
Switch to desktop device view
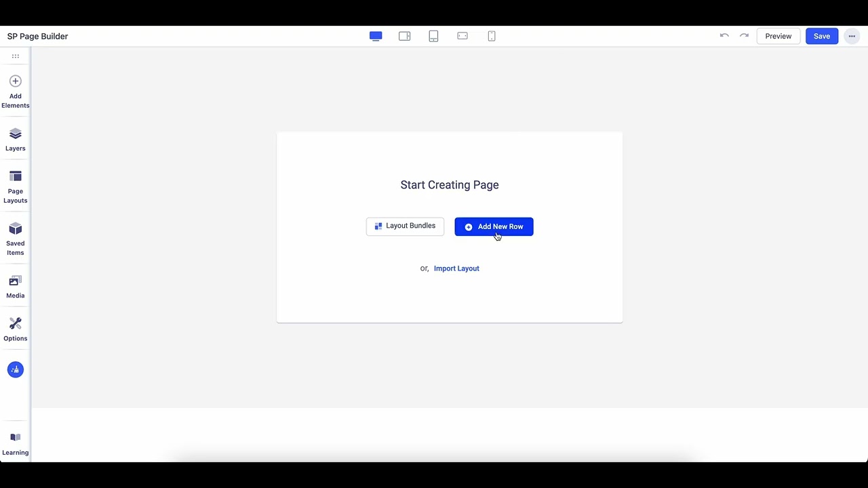[x=376, y=36]
